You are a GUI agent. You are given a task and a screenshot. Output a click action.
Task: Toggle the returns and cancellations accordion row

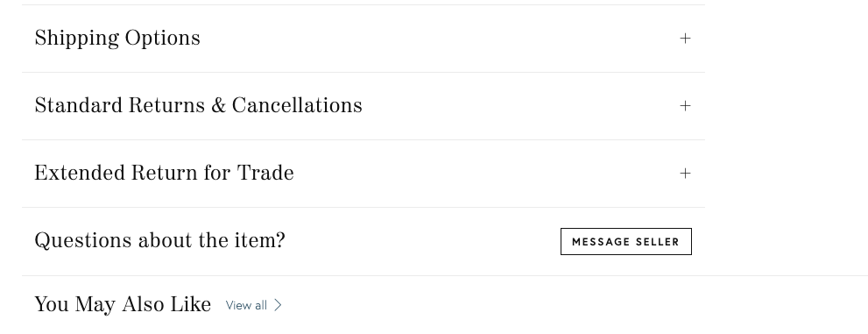363,106
